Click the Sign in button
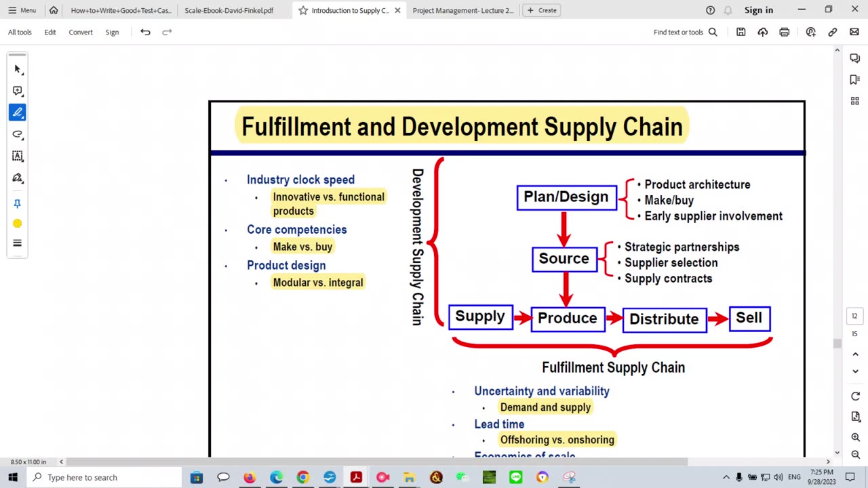Screen dimensions: 868x488 pos(759,10)
